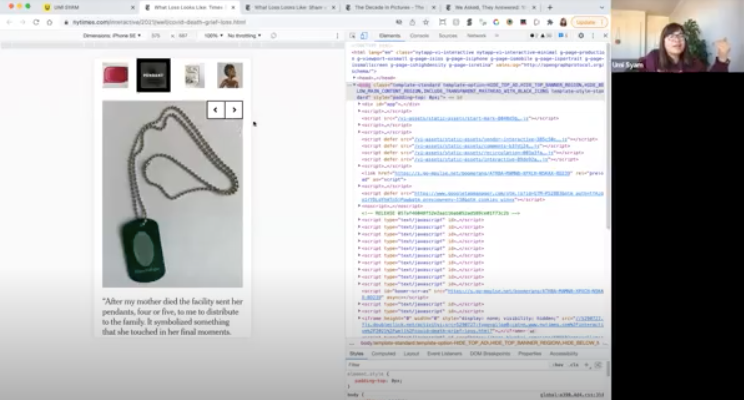Close the UMI SYAM tab

click(132, 8)
